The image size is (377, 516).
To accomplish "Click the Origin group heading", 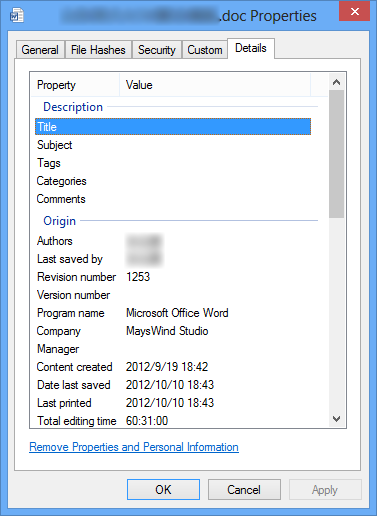I will coord(60,221).
